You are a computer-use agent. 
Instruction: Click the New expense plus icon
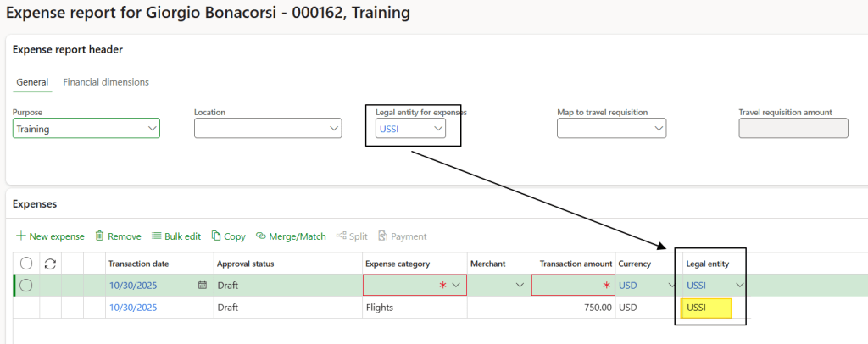[x=20, y=236]
